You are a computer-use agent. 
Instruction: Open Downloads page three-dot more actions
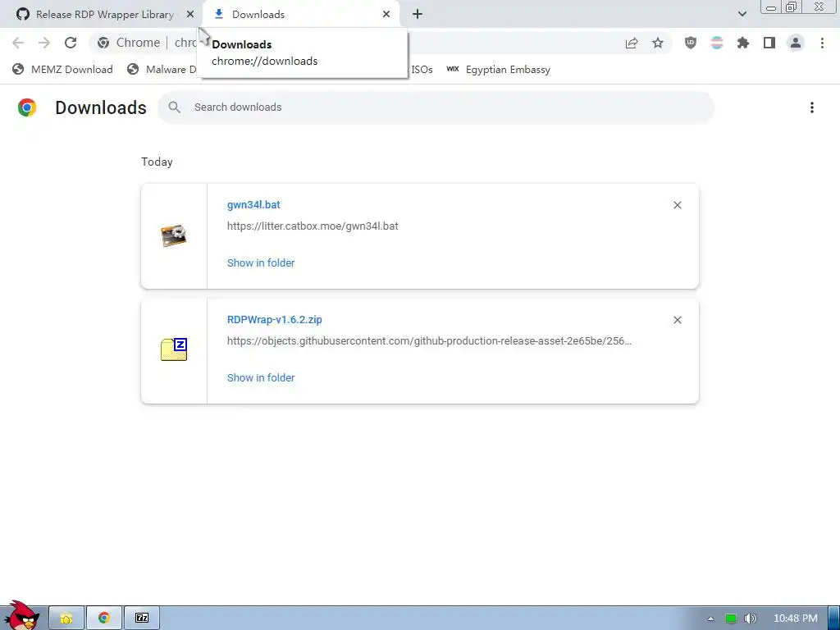[812, 107]
